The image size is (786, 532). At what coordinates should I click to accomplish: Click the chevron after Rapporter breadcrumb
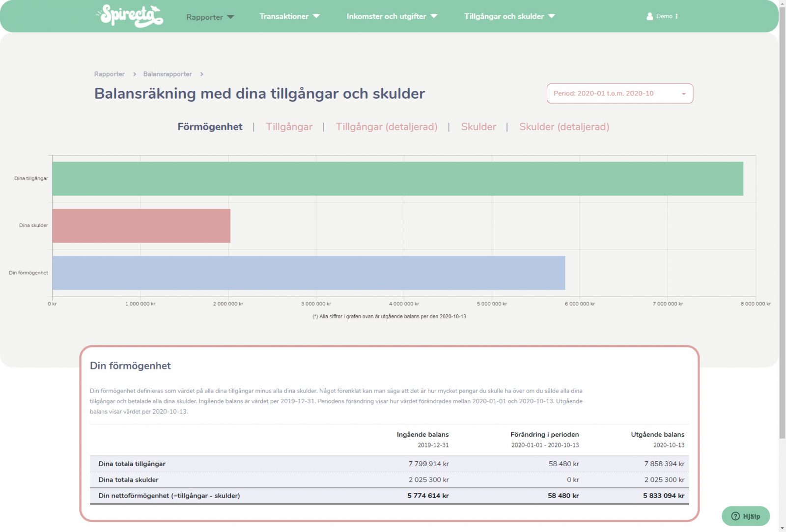click(x=134, y=74)
